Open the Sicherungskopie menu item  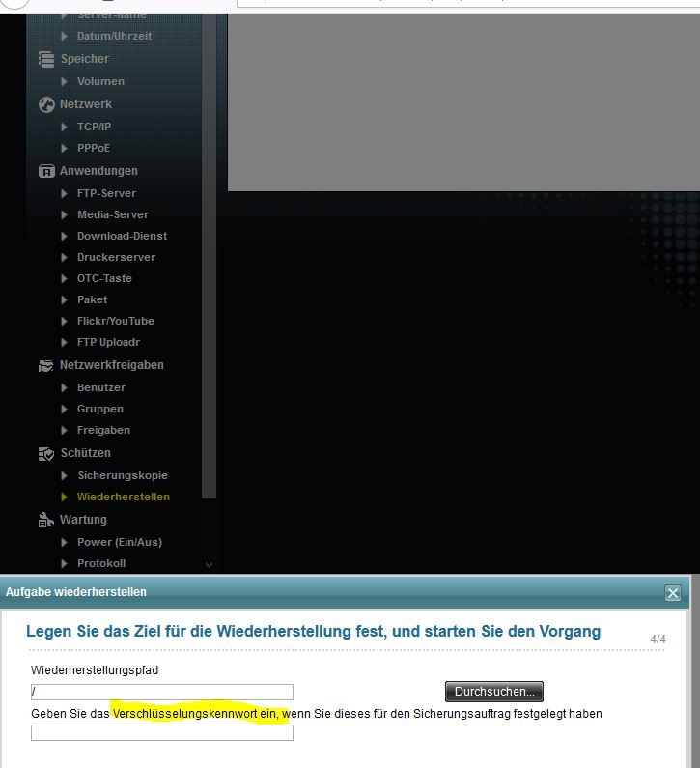tap(122, 475)
